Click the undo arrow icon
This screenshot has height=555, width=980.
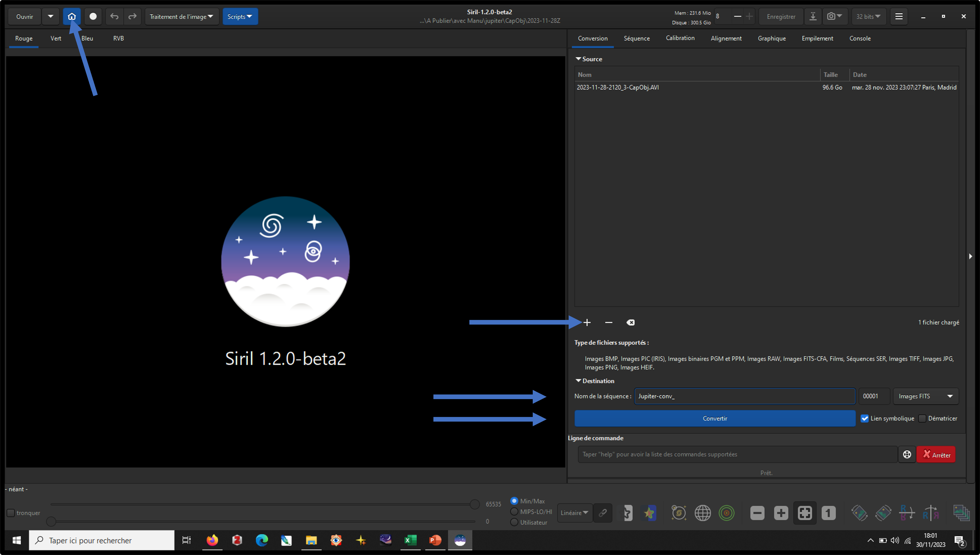(114, 16)
